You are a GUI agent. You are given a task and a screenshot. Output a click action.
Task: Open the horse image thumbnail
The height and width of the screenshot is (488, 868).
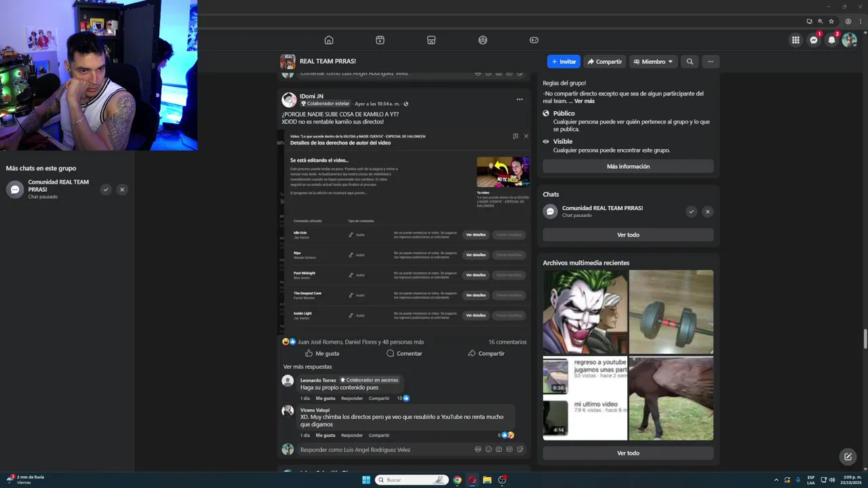click(671, 399)
